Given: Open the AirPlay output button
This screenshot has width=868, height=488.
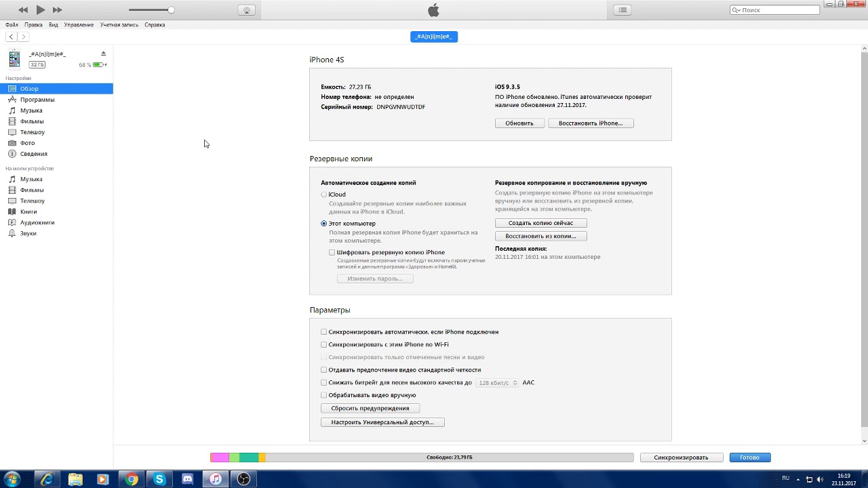Looking at the screenshot, I should click(247, 9).
